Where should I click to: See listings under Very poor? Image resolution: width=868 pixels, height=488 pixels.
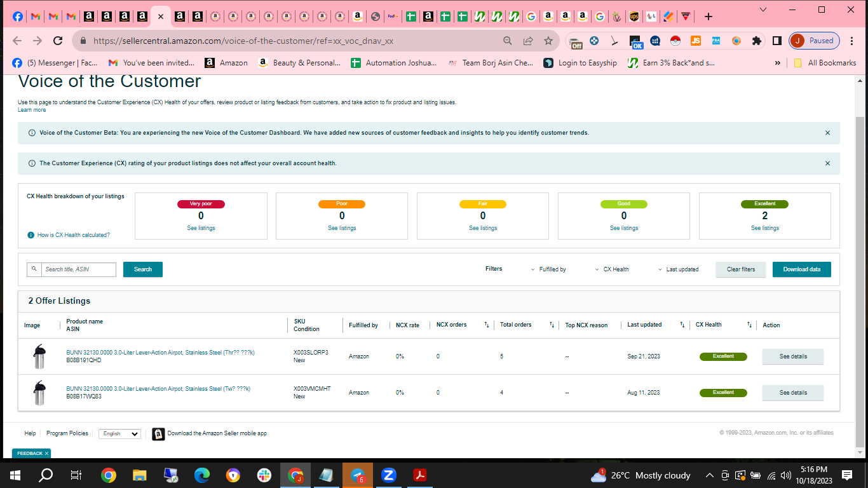click(x=201, y=228)
